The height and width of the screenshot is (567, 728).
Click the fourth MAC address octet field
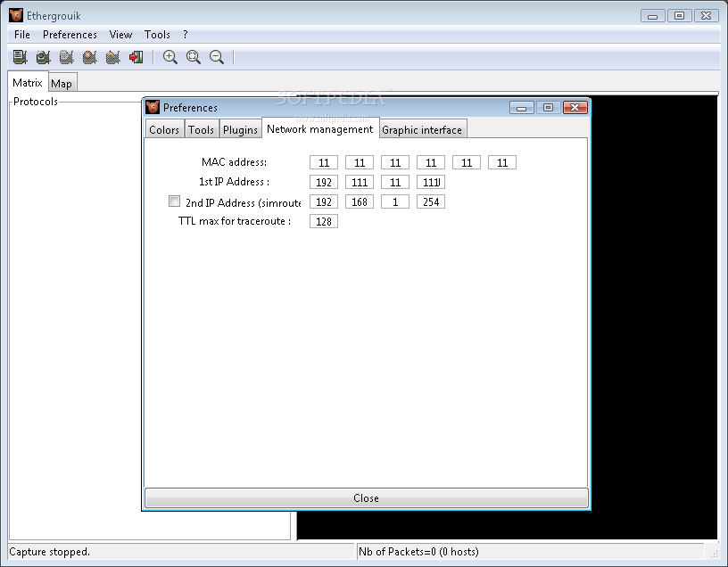(x=431, y=162)
